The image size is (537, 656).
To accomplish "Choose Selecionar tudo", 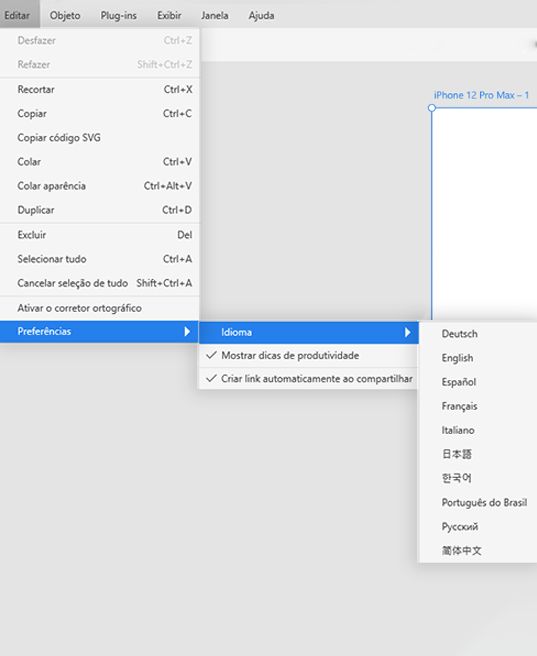I will 100,259.
